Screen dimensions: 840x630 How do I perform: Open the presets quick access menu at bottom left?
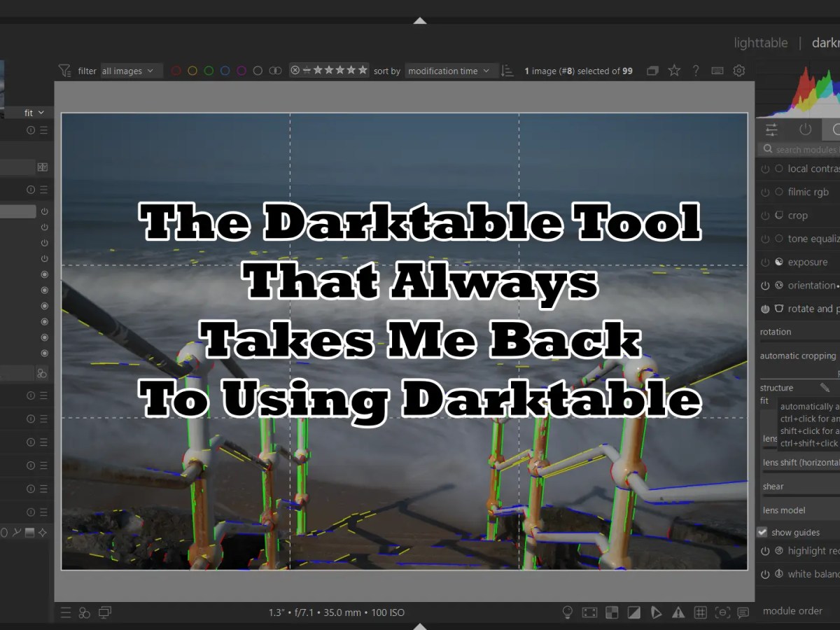coord(65,612)
